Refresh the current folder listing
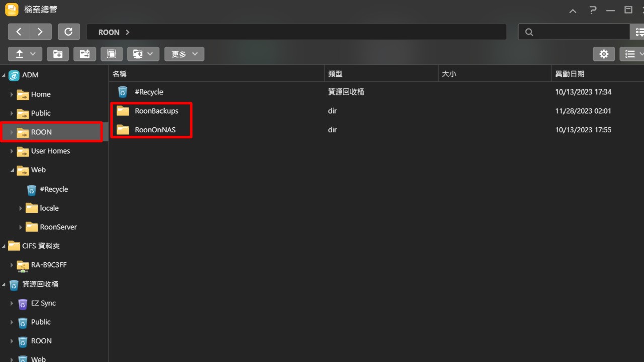 point(69,32)
